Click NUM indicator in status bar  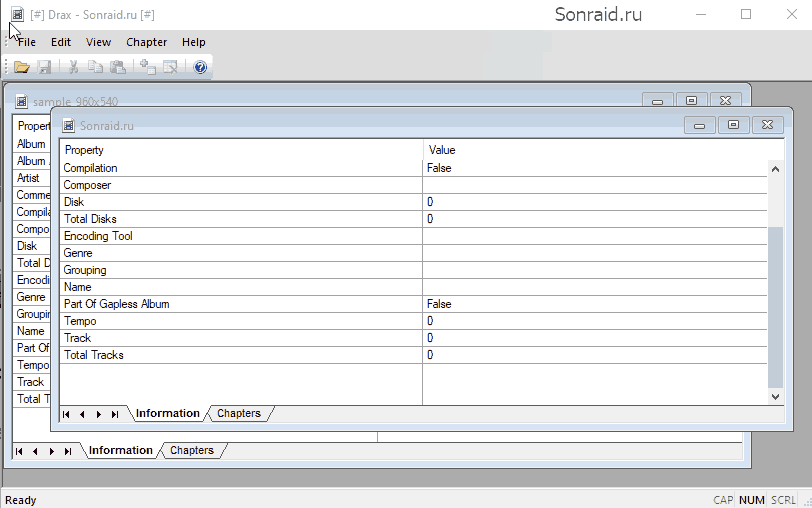coord(751,500)
